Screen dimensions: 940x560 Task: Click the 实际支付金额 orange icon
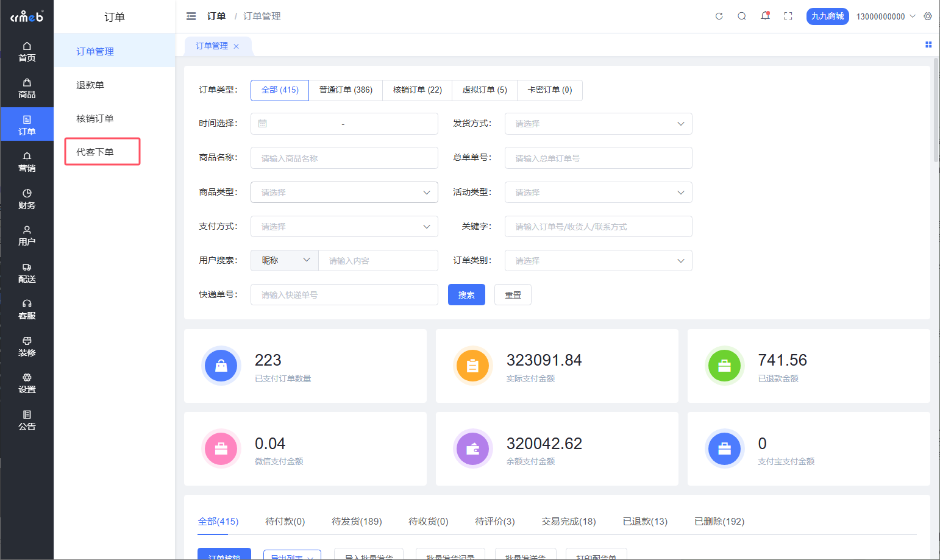(x=473, y=366)
